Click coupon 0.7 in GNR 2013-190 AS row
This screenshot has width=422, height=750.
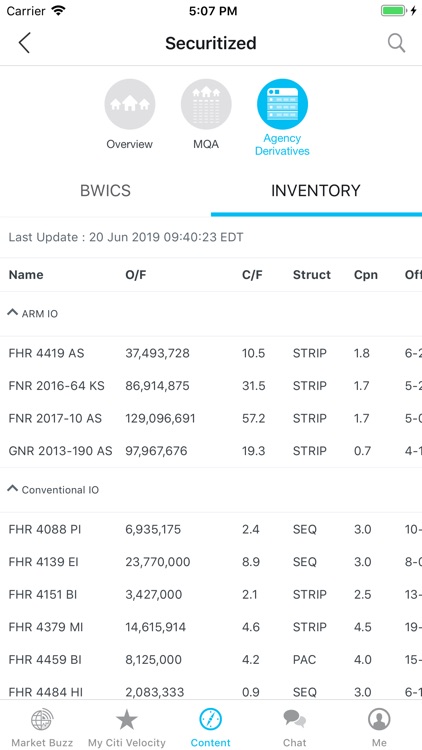(x=362, y=451)
